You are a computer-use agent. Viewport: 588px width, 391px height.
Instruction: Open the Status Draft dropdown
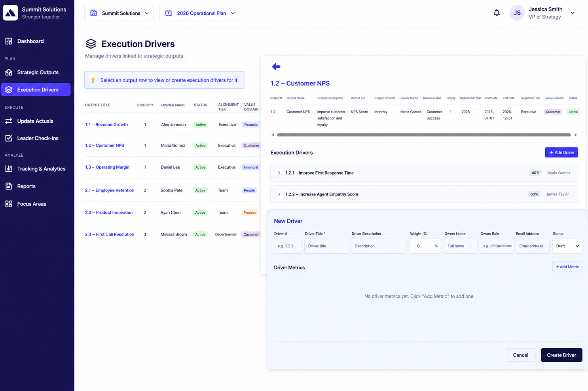(x=567, y=246)
